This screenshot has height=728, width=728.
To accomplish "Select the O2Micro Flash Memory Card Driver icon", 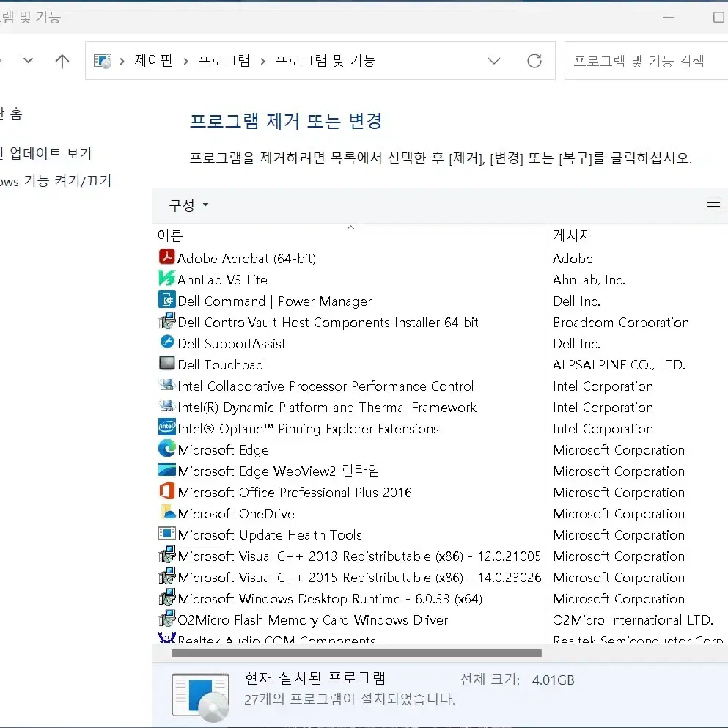I will 166,619.
